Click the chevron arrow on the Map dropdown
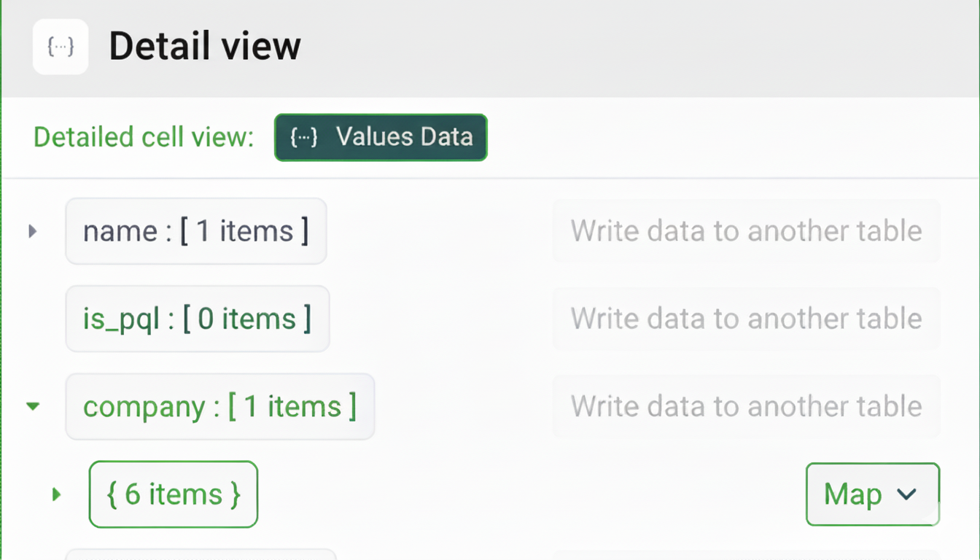This screenshot has width=980, height=560. pyautogui.click(x=906, y=494)
